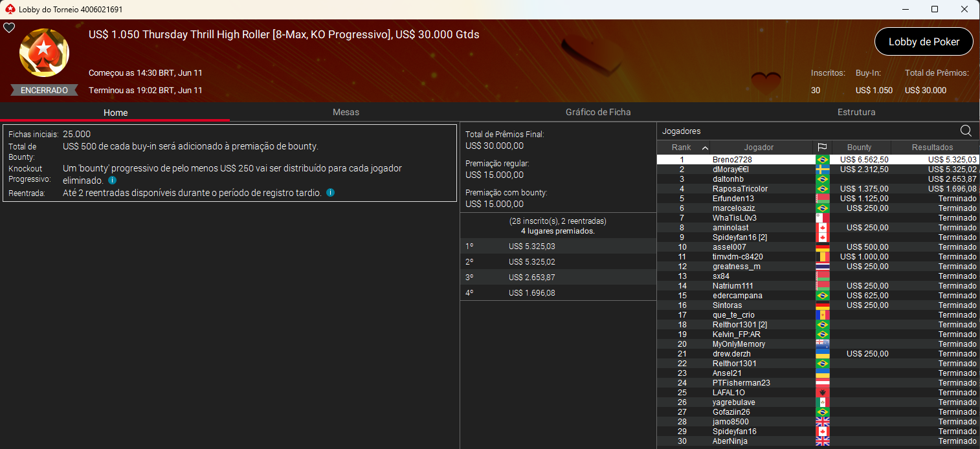Select player PTFisherman23
Screen dimensions: 980x449
[818, 382]
